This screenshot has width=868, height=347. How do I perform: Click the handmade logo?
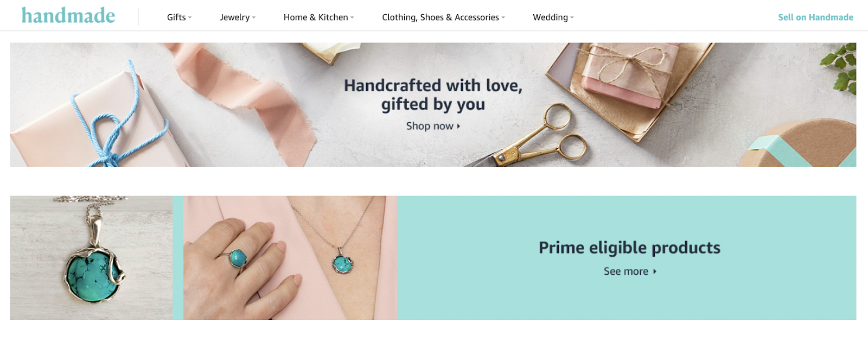click(68, 16)
